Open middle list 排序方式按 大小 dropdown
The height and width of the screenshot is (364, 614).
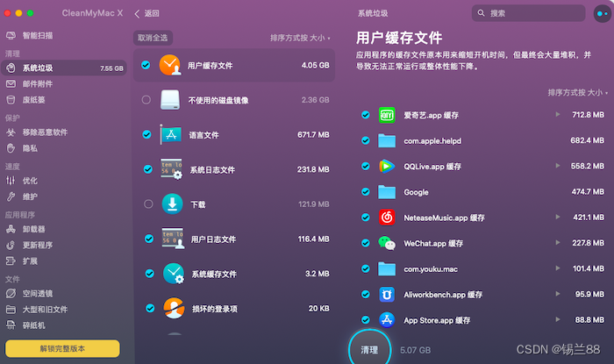(300, 38)
